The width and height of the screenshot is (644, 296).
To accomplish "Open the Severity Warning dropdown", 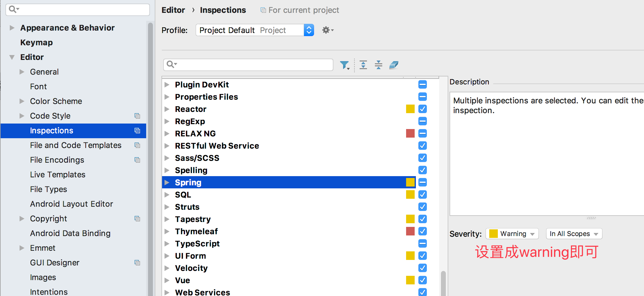I will 512,234.
